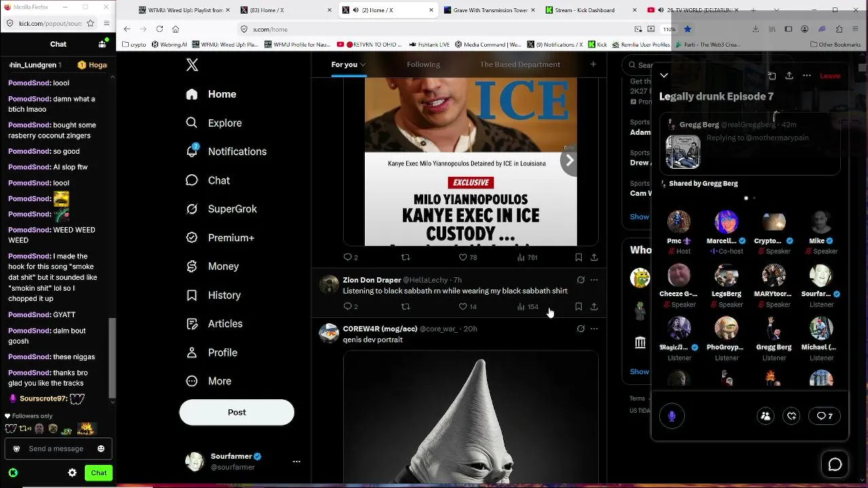Viewport: 868px width, 488px height.
Task: Open Zion Don Draper's profile name link
Action: pyautogui.click(x=372, y=280)
